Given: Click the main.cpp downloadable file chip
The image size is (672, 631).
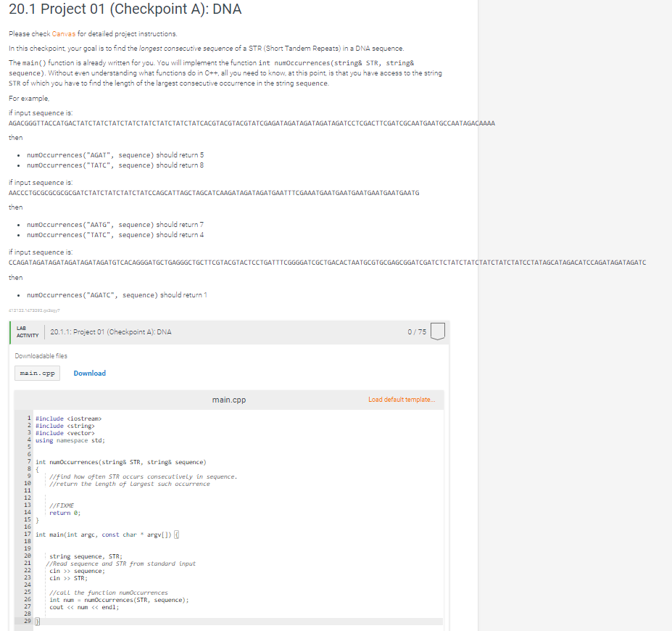Looking at the screenshot, I should point(36,372).
